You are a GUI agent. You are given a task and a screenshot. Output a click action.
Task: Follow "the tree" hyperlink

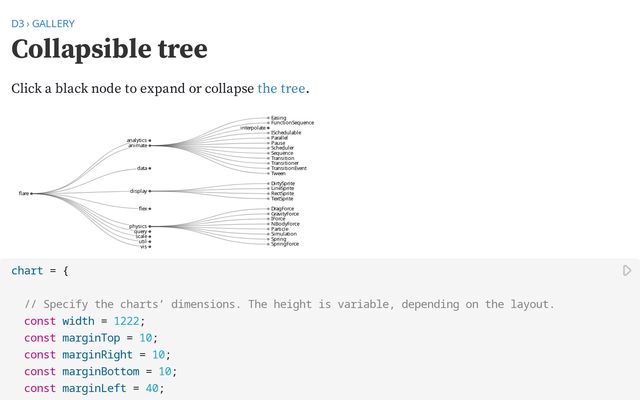[x=281, y=88]
